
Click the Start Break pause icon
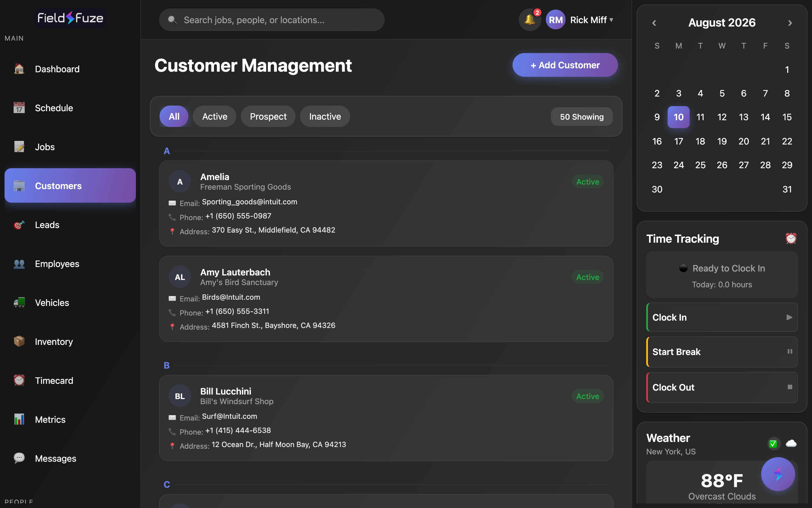coord(790,351)
